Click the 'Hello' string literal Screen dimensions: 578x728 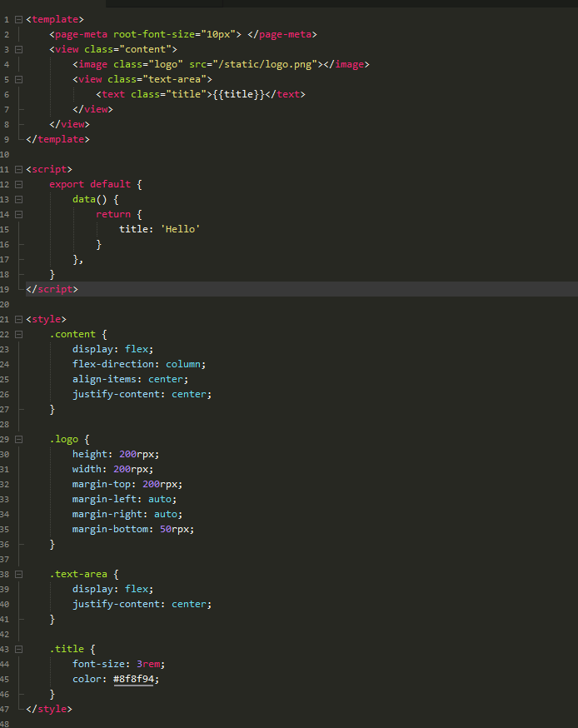coord(180,229)
